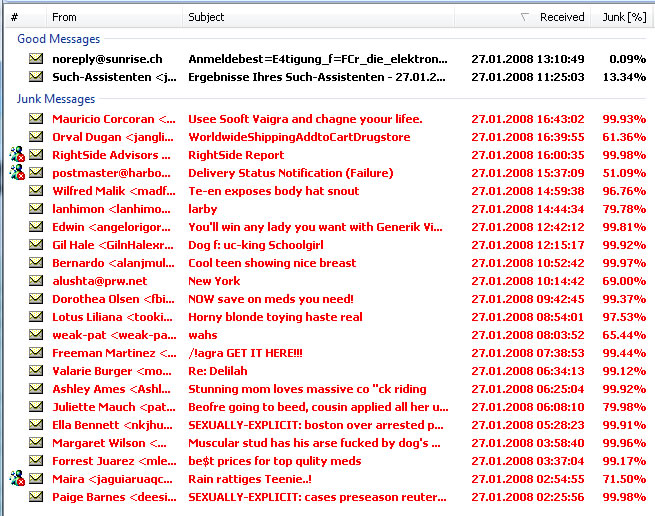Click envelope icon for Such-Assistenten message

[36, 76]
